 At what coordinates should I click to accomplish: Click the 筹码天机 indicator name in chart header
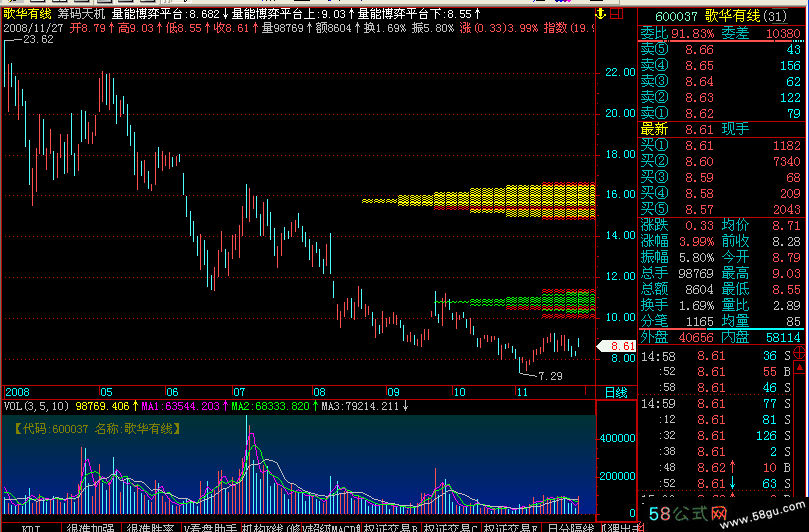tap(81, 14)
